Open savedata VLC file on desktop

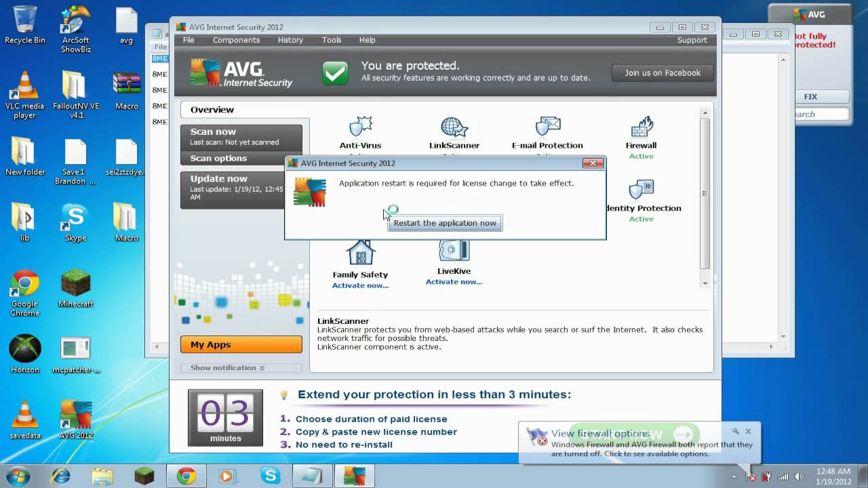[x=25, y=420]
